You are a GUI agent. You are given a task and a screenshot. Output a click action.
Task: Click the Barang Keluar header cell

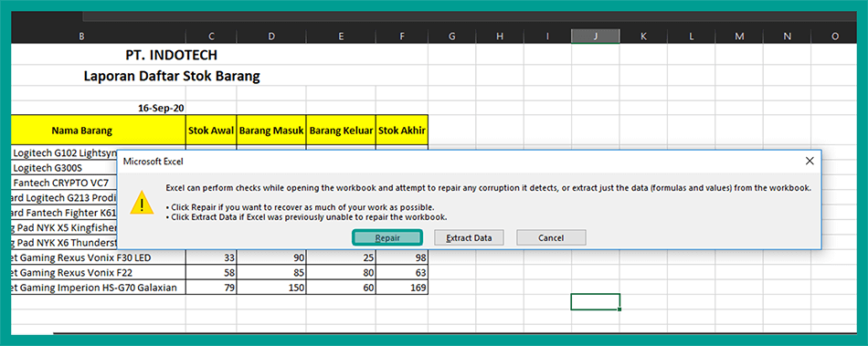click(341, 131)
